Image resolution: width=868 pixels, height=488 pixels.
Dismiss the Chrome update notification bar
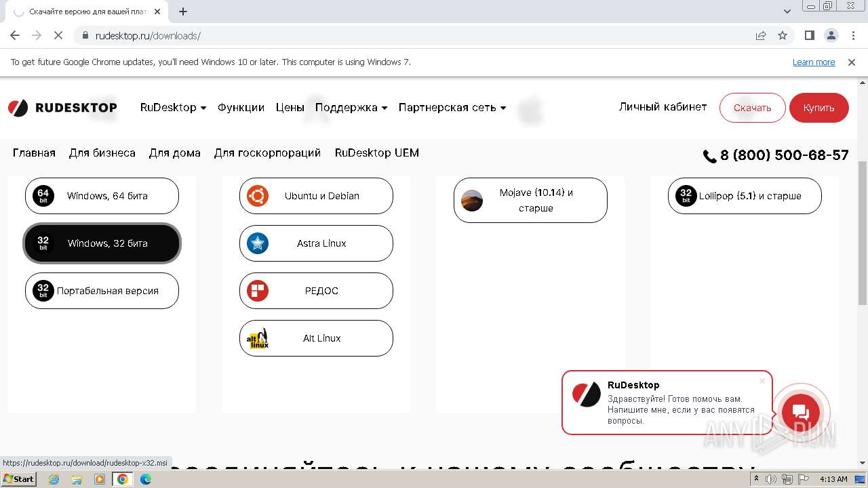(x=852, y=62)
